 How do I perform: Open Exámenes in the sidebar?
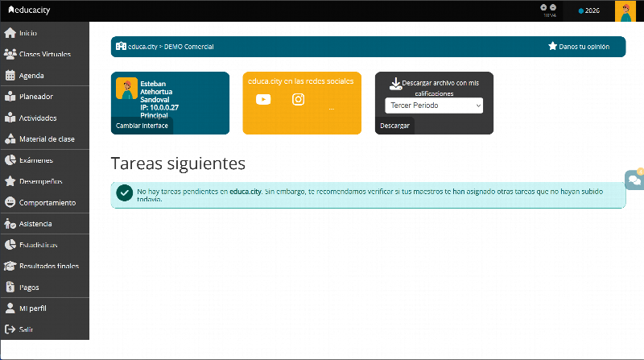click(x=44, y=160)
